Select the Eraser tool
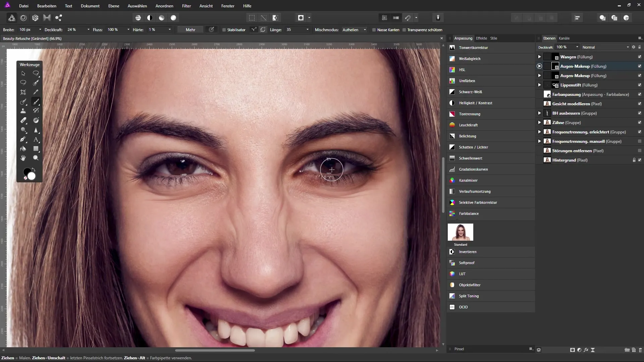This screenshot has height=362, width=644. tap(23, 120)
